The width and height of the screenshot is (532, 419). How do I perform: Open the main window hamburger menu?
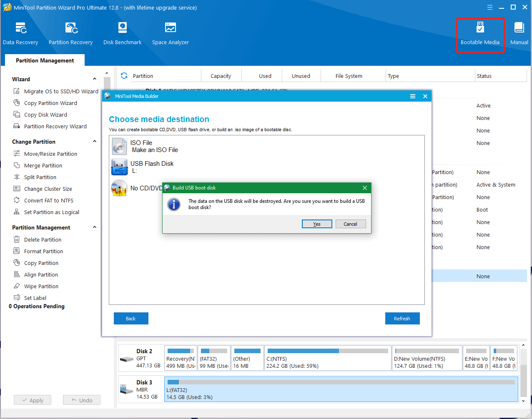coord(490,7)
